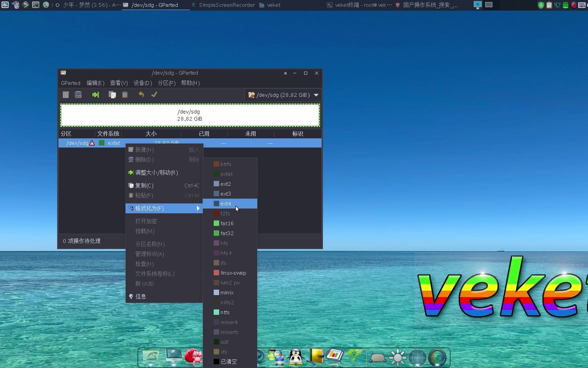
Task: Open the 查看(V) menu
Action: [x=119, y=83]
